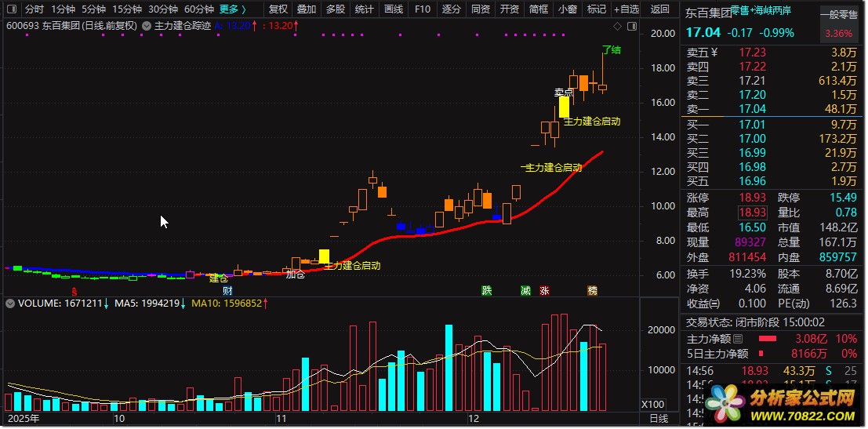The width and height of the screenshot is (868, 429).
Task: Click the 主力建仓踪迹 indicator name
Action: 183,25
